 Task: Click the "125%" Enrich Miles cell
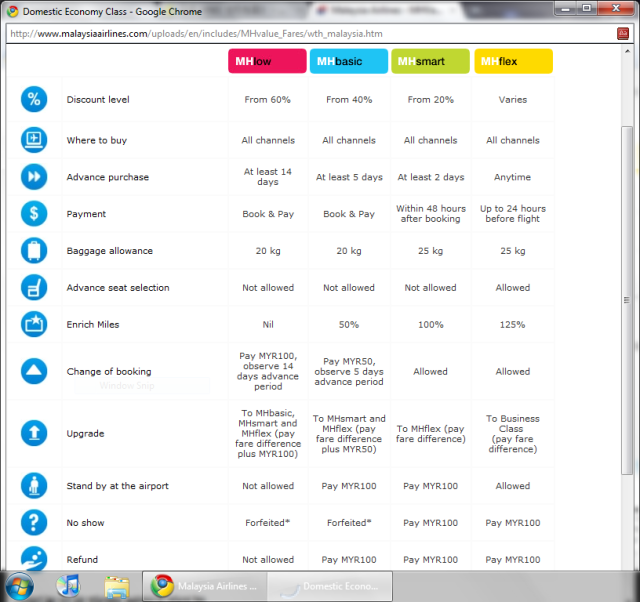tap(512, 324)
